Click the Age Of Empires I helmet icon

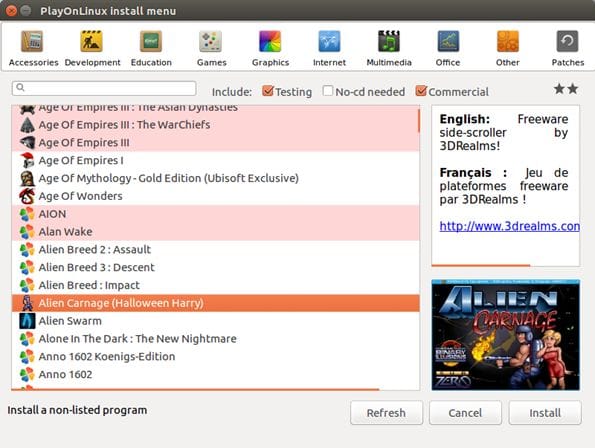click(27, 160)
